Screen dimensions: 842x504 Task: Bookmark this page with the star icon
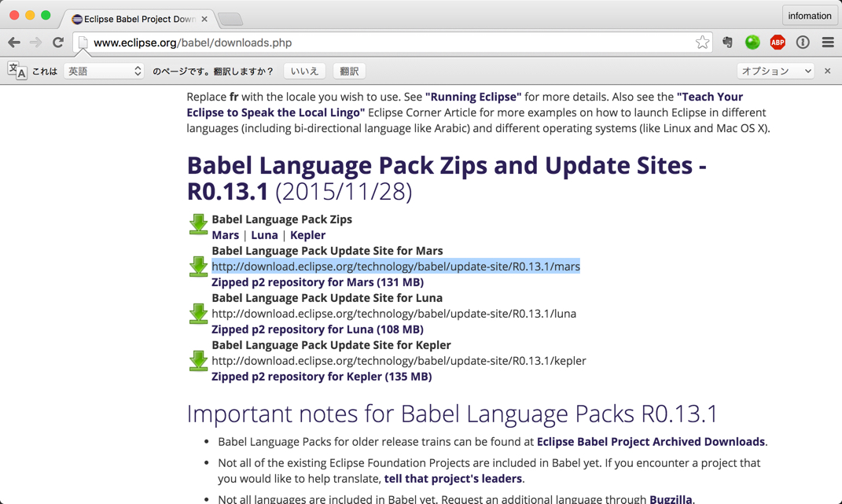pos(702,42)
